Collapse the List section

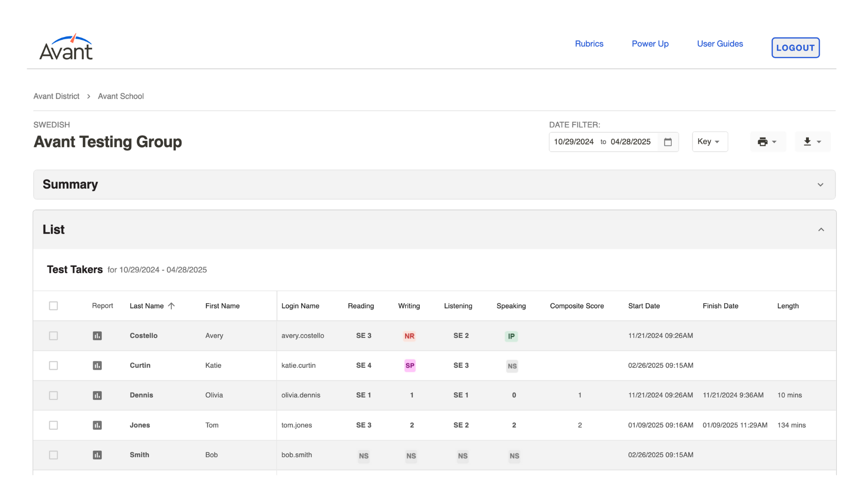pyautogui.click(x=434, y=230)
